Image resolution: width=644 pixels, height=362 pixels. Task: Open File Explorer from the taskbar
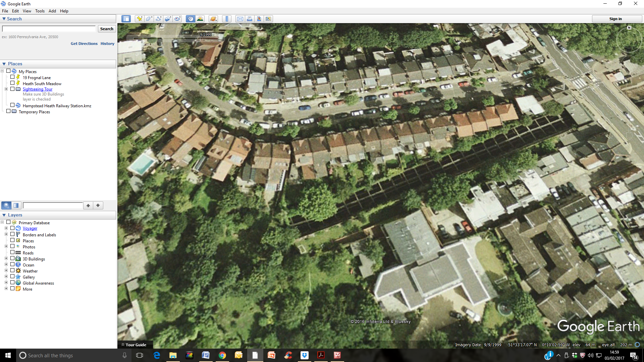coord(173,355)
